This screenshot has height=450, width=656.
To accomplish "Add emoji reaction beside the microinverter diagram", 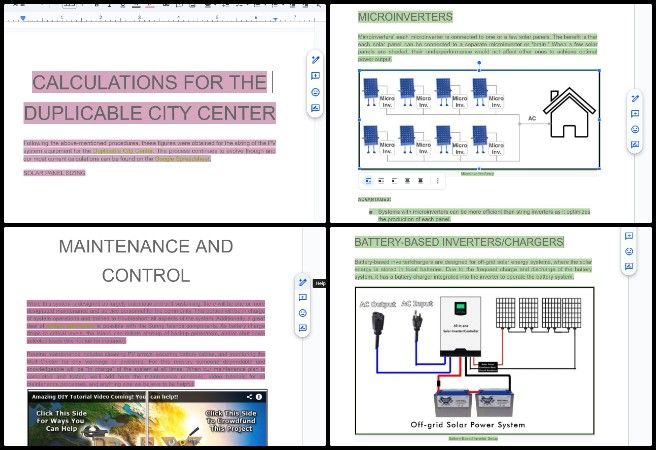I will (635, 129).
